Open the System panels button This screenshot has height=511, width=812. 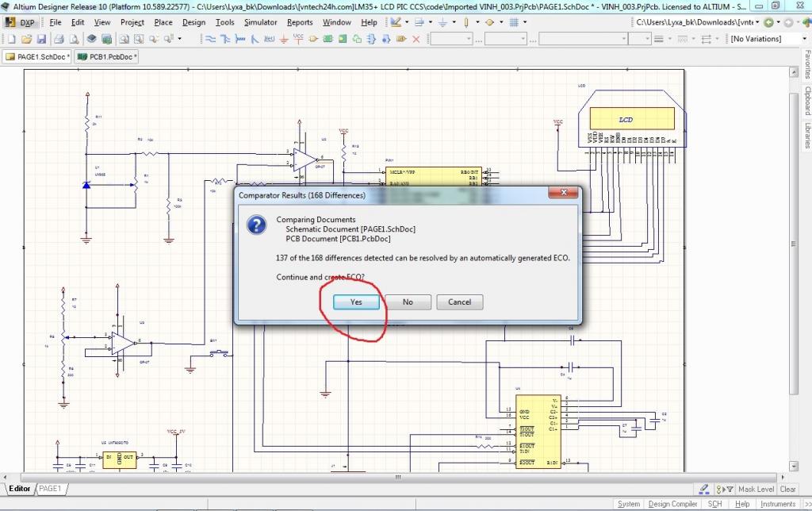pos(629,504)
